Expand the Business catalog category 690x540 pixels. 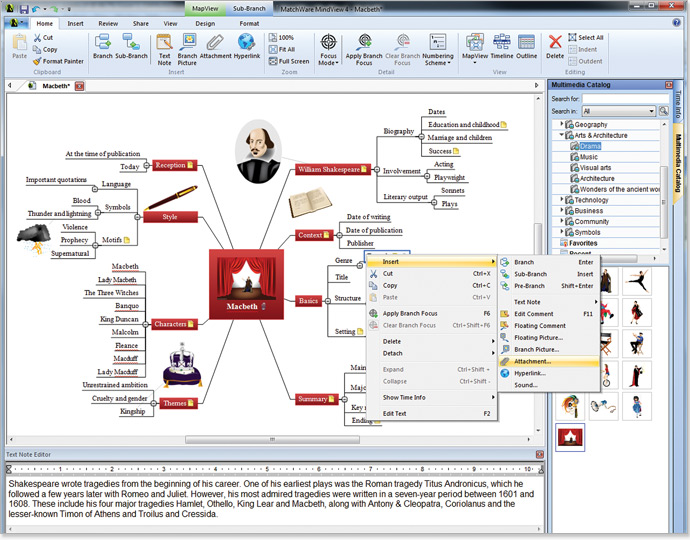click(562, 210)
